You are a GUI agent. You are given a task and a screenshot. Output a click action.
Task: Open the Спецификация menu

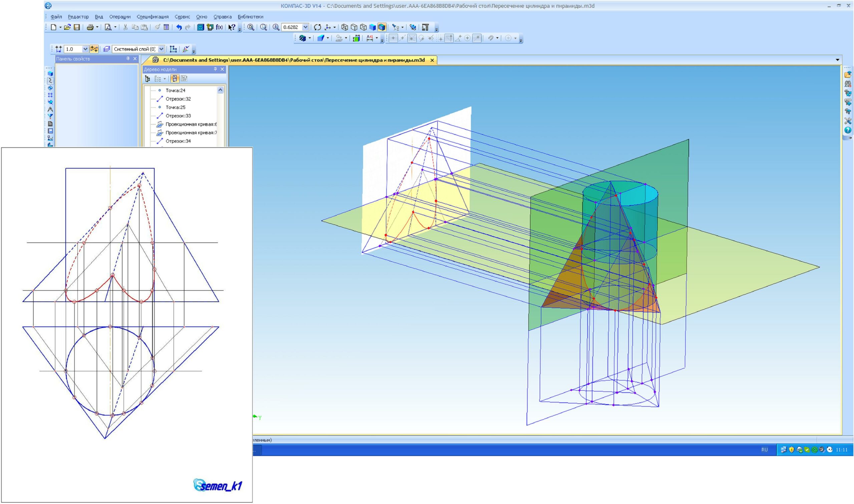pos(152,17)
